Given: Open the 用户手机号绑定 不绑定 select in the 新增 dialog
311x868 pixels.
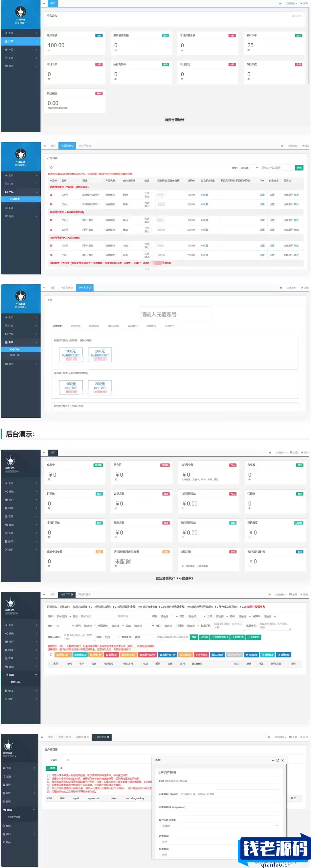Looking at the screenshot, I should [220, 826].
